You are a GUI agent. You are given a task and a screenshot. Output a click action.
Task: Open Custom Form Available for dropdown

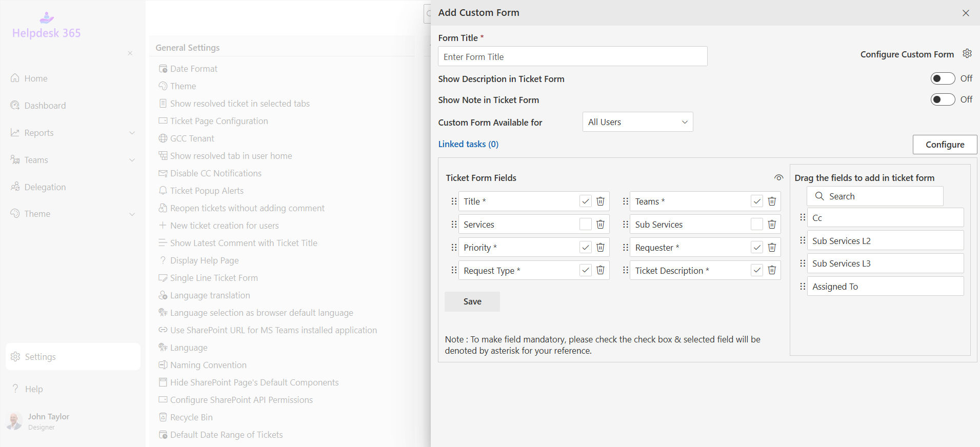(x=637, y=122)
